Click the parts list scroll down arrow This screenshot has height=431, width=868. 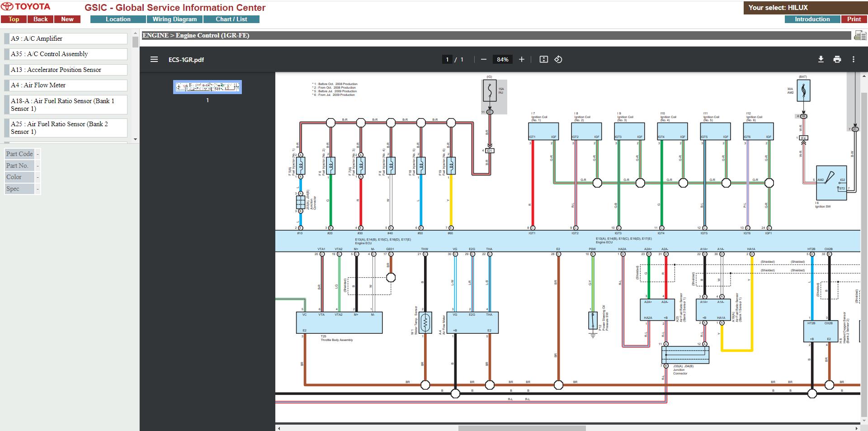[x=135, y=139]
